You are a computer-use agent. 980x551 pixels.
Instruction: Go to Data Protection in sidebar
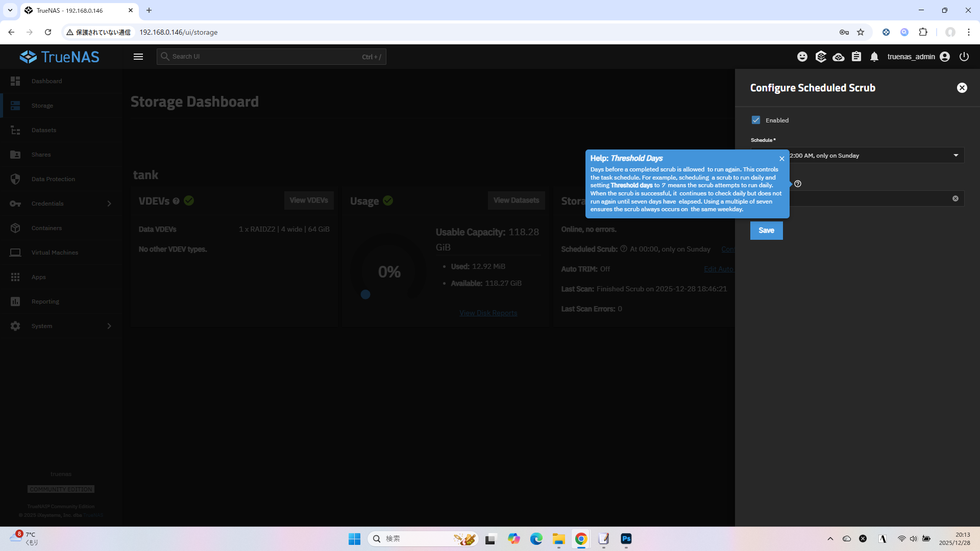53,179
